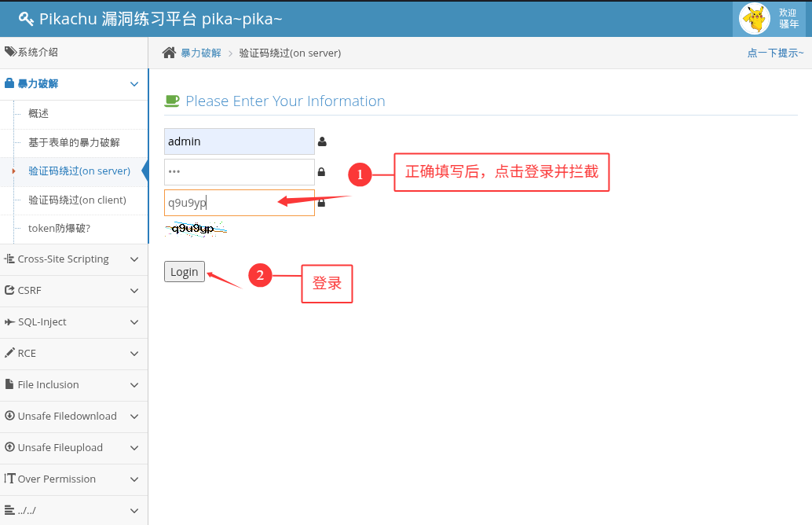
Task: Open the Cross-Site Scripting menu
Action: click(x=74, y=259)
